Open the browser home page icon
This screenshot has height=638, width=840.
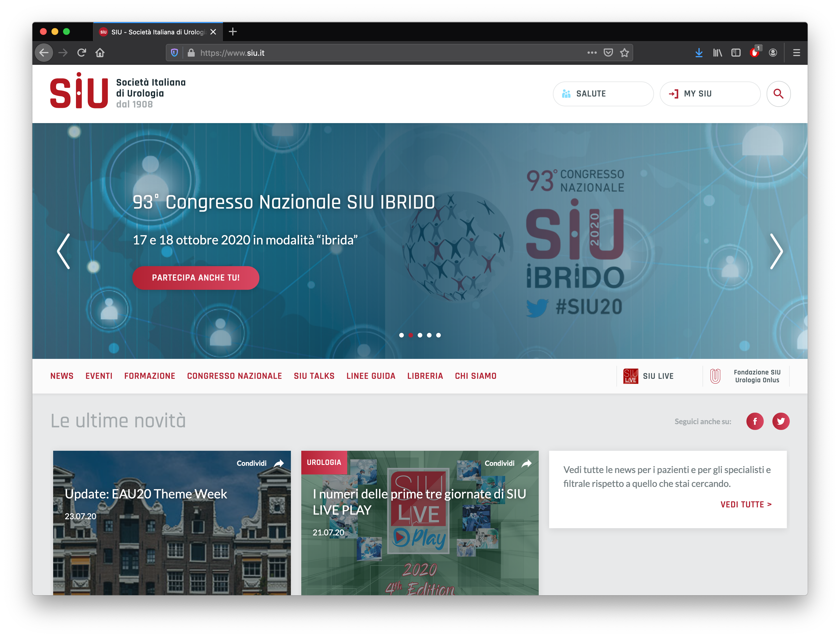100,53
